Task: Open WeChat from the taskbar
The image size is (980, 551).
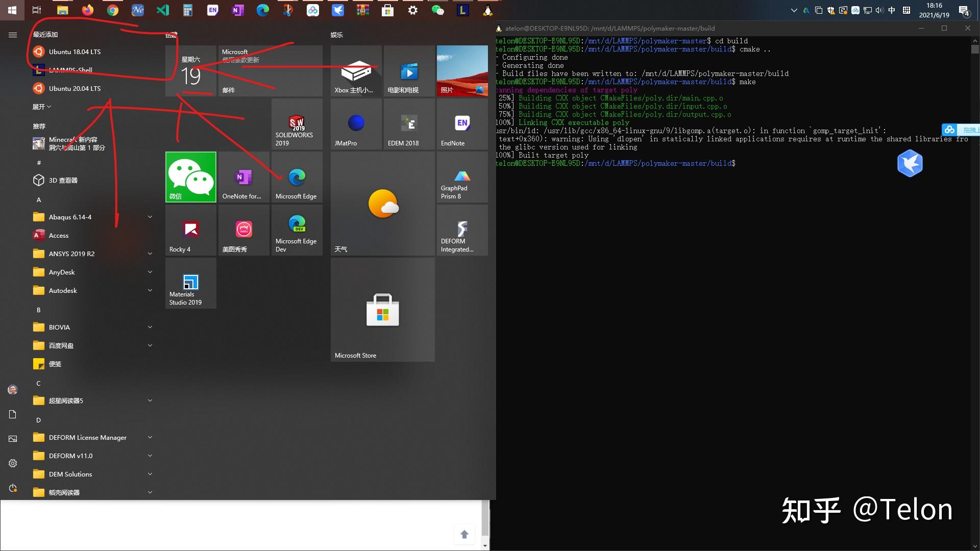Action: tap(438, 10)
